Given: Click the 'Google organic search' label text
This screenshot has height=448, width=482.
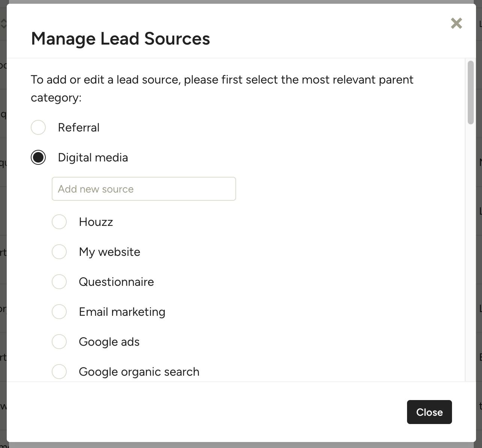Looking at the screenshot, I should pyautogui.click(x=139, y=372).
